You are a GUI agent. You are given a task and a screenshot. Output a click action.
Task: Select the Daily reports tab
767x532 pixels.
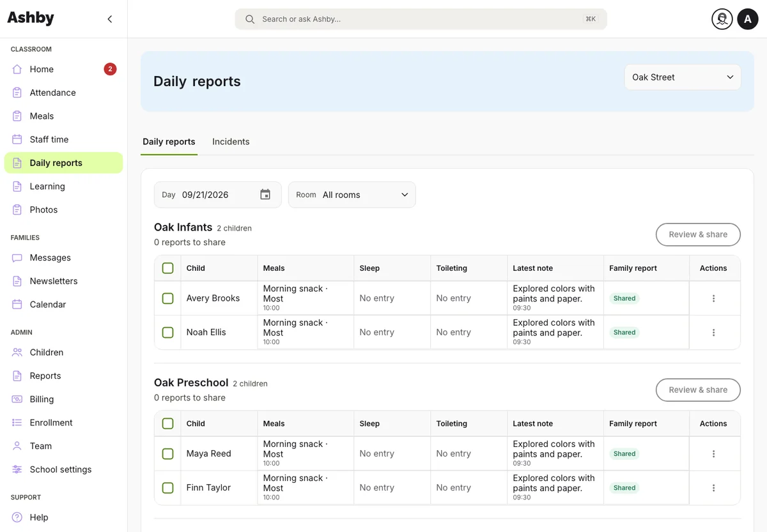[169, 142]
